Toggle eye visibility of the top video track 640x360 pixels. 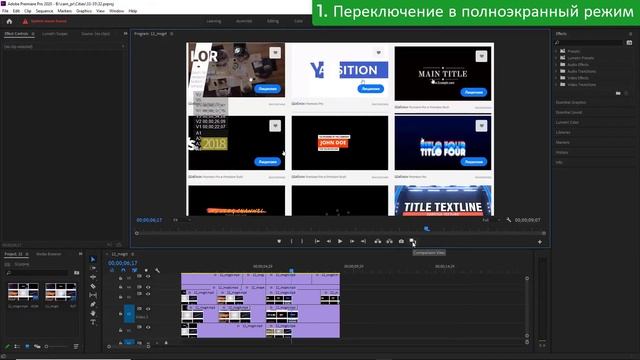(148, 277)
